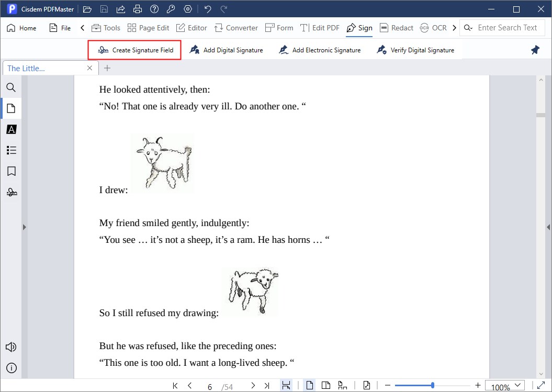This screenshot has height=392, width=552.
Task: Click scrollbar down arrow
Action: [x=540, y=374]
